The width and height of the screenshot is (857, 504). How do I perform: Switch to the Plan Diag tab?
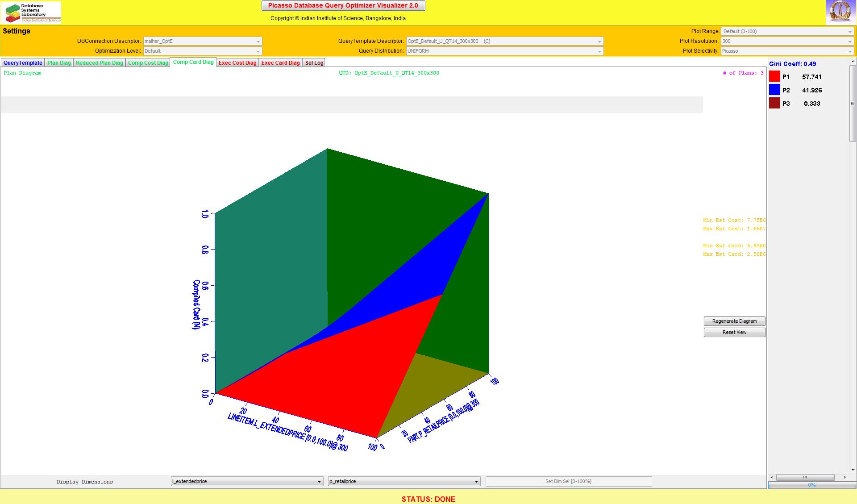[59, 63]
